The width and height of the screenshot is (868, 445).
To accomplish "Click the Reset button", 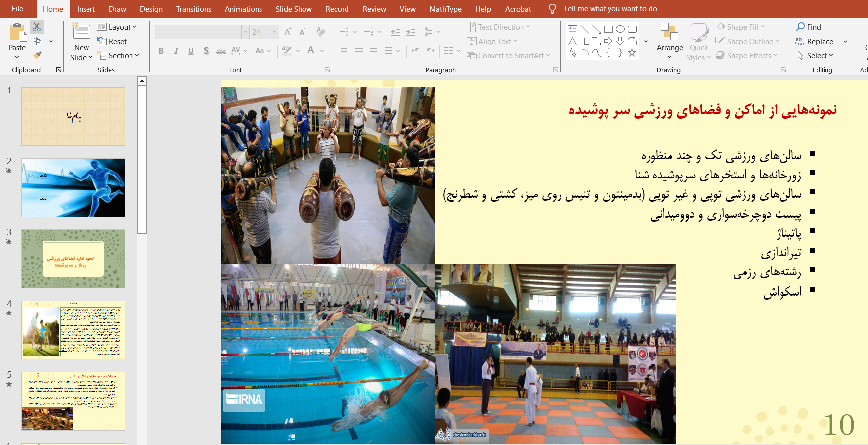I will pos(113,41).
